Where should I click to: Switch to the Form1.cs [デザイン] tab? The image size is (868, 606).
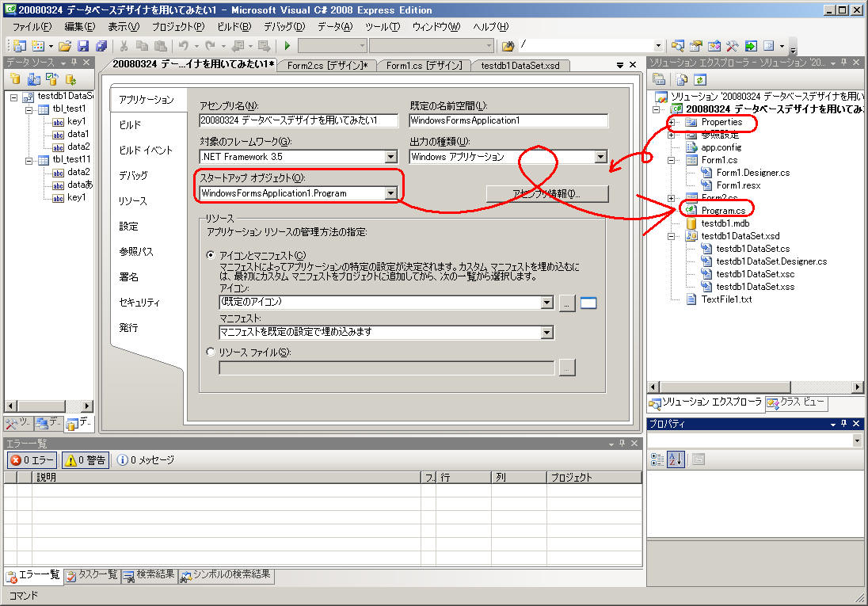tap(424, 66)
